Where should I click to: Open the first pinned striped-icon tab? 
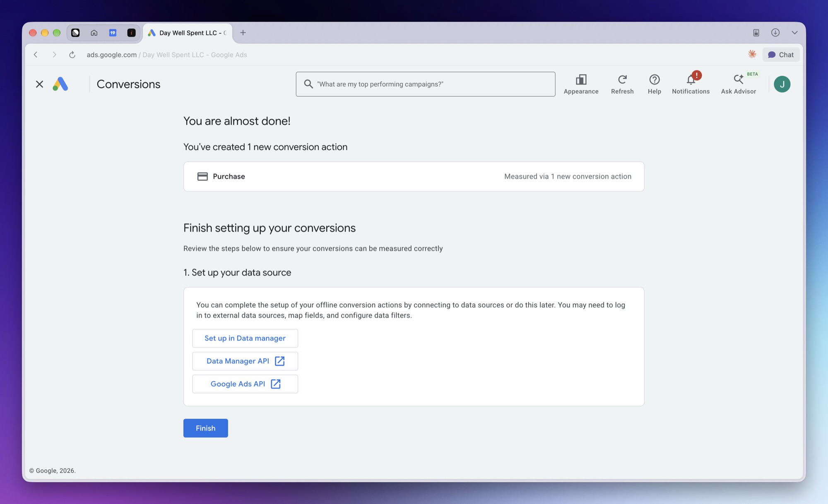coord(75,33)
